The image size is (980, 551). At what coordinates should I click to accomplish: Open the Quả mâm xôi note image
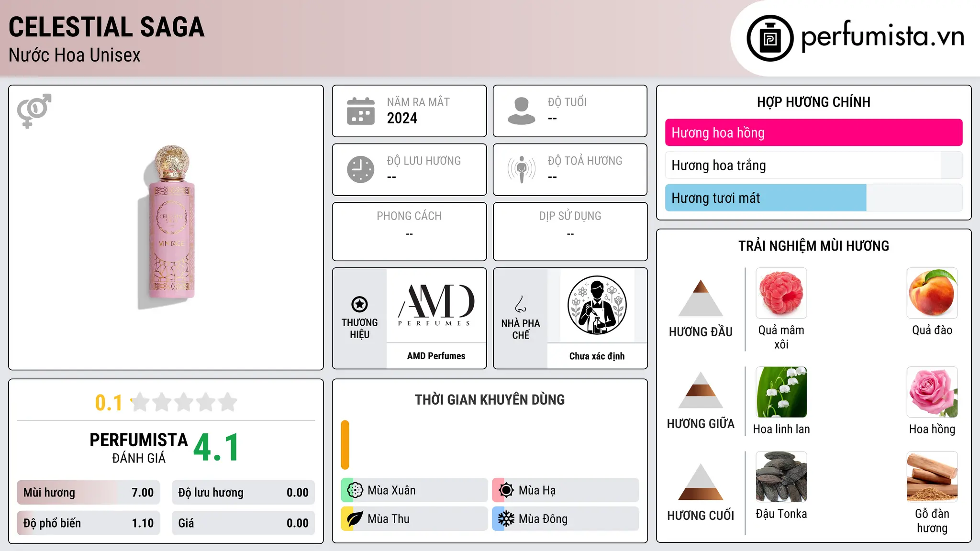click(781, 293)
